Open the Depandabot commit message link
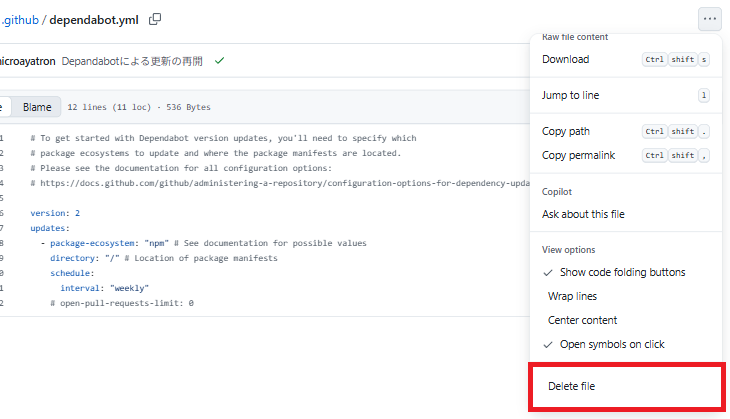 132,61
